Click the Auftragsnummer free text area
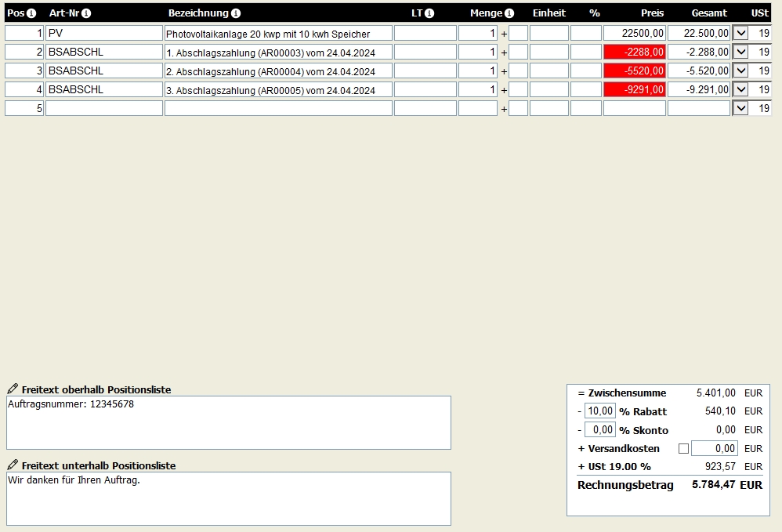782x532 pixels. pos(229,423)
